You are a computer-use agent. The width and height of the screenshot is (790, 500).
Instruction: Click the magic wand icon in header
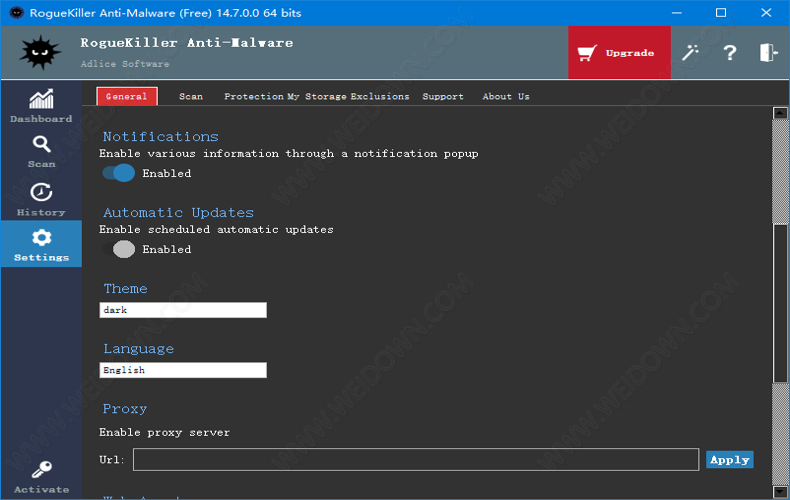tap(691, 53)
